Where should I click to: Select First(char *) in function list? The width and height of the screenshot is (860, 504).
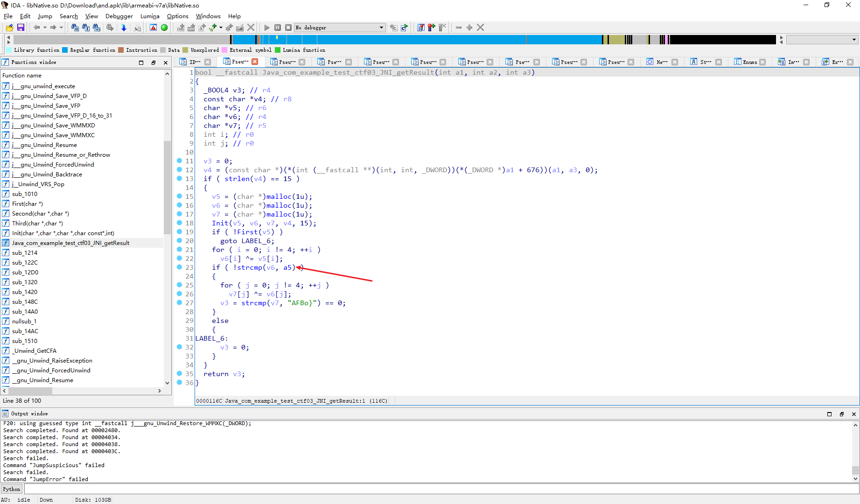[x=28, y=203]
